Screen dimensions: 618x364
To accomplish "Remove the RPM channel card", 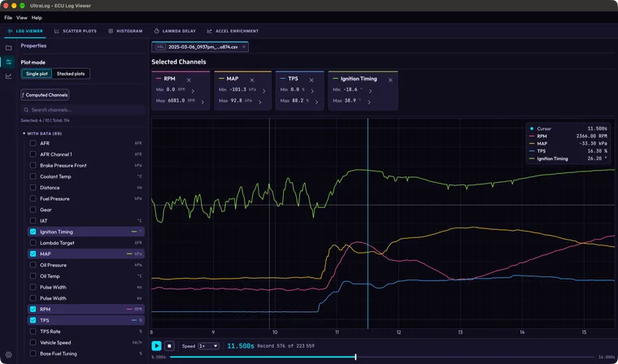I will (x=189, y=80).
